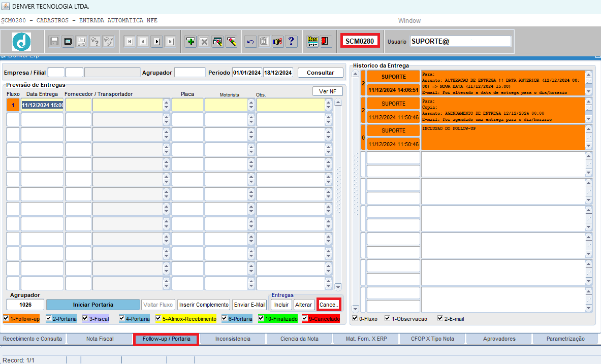Go to the previous record icon
Screen dimensions: 601x364
pyautogui.click(x=143, y=42)
